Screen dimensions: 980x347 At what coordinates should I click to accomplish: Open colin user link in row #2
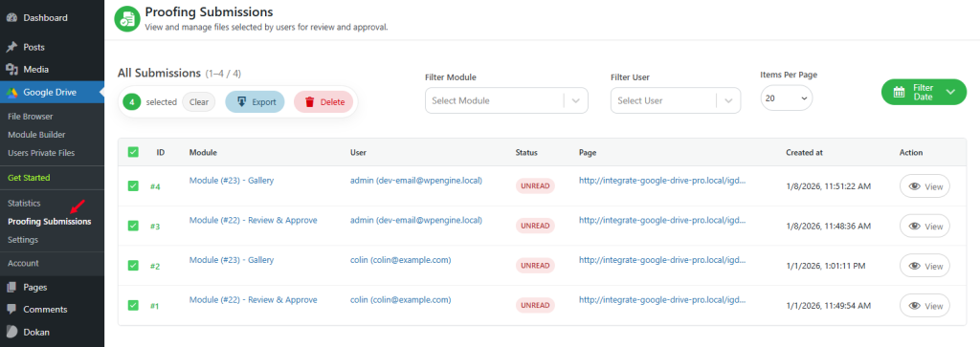pyautogui.click(x=401, y=260)
